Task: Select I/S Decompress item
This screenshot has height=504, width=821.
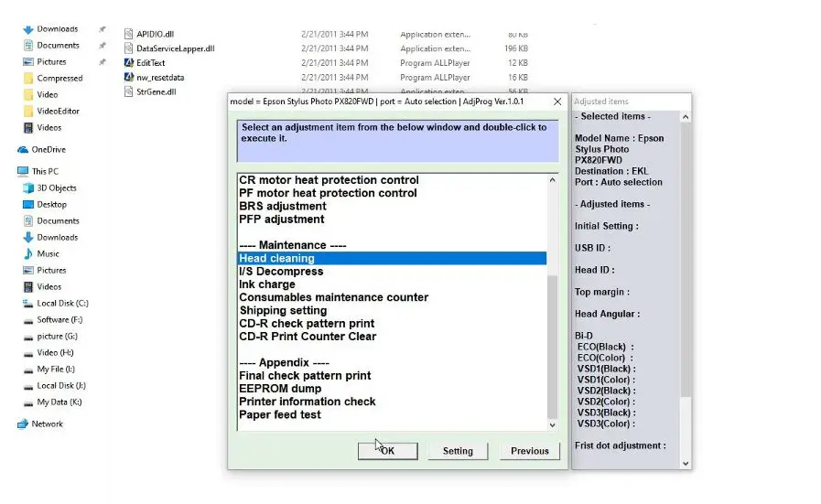Action: (281, 272)
